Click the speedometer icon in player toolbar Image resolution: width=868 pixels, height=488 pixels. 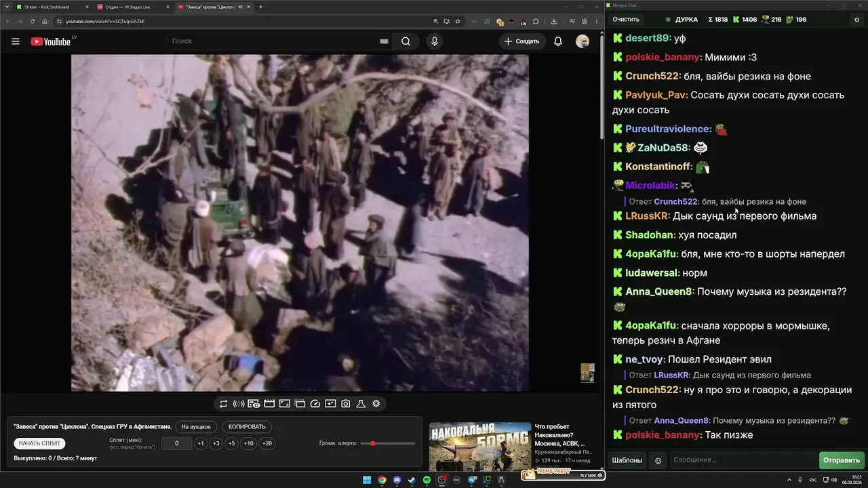[315, 404]
